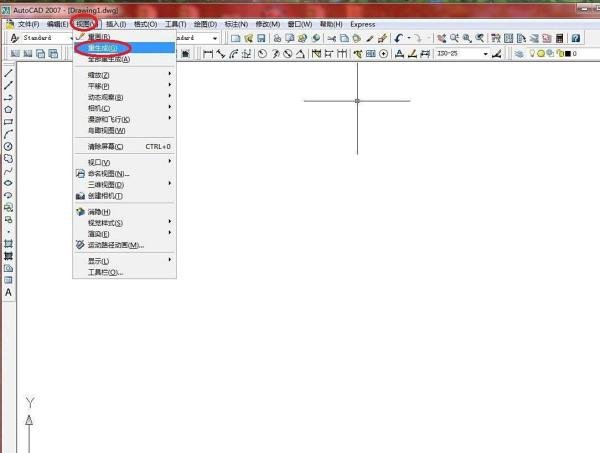Expand the 缩放(Z) submenu
The height and width of the screenshot is (453, 600).
coord(124,75)
